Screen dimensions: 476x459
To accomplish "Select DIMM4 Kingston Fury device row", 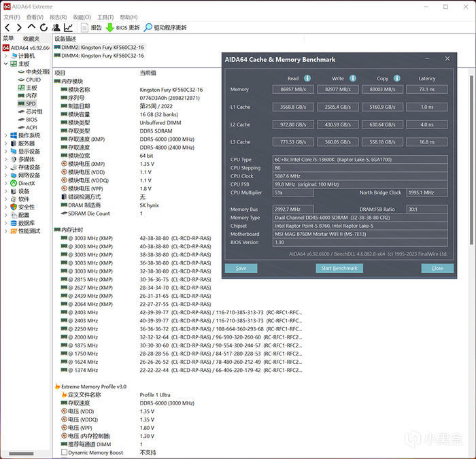I will [99, 56].
